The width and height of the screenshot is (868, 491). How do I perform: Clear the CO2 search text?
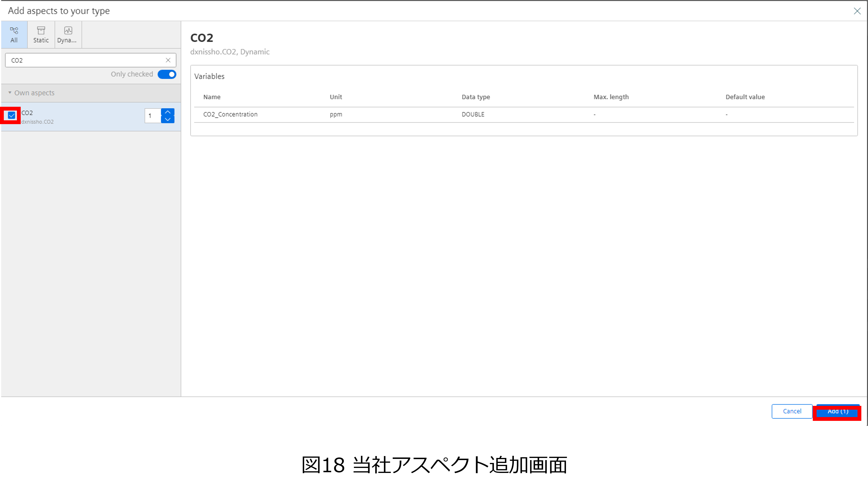click(168, 60)
